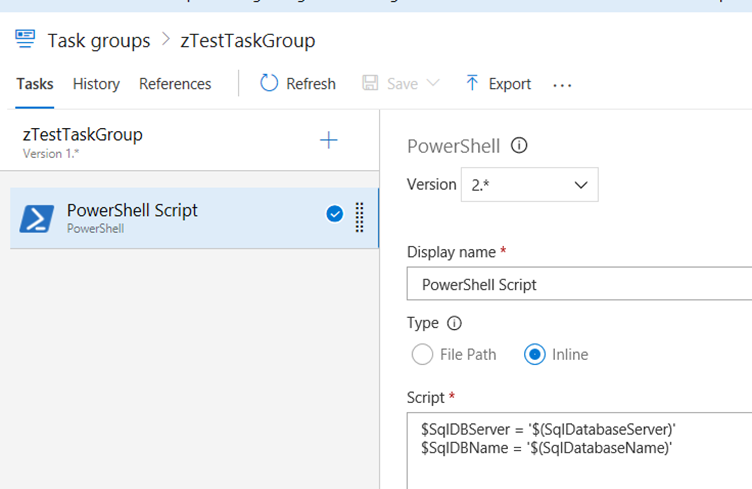Open the more actions ellipsis menu
The height and width of the screenshot is (489, 752).
562,85
